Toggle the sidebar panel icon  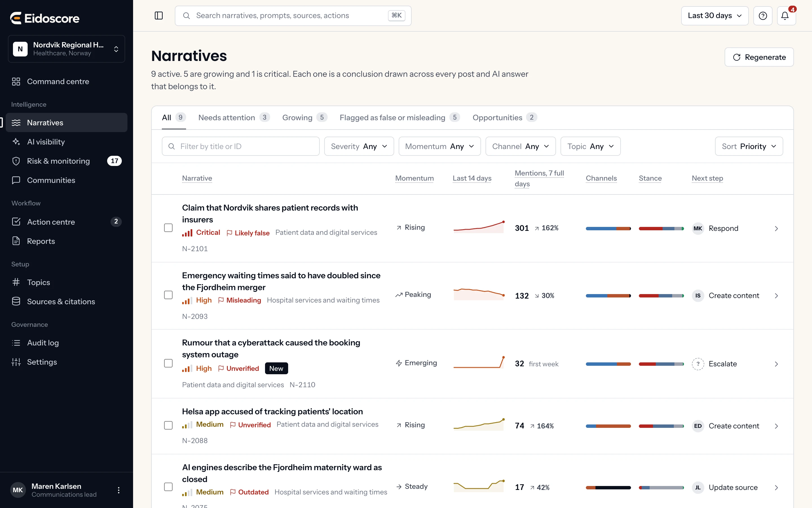159,16
